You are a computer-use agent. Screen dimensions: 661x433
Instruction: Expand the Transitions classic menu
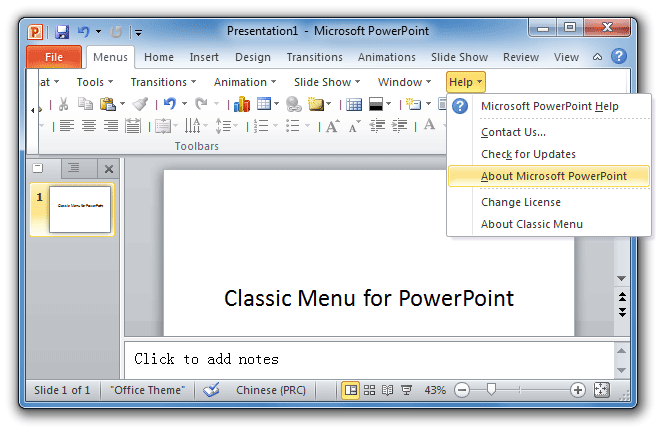coord(163,82)
